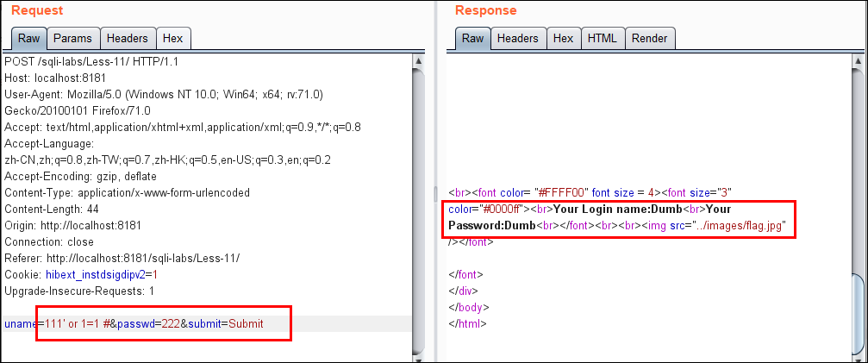The image size is (868, 363).
Task: Show the Response Render tab
Action: [649, 38]
